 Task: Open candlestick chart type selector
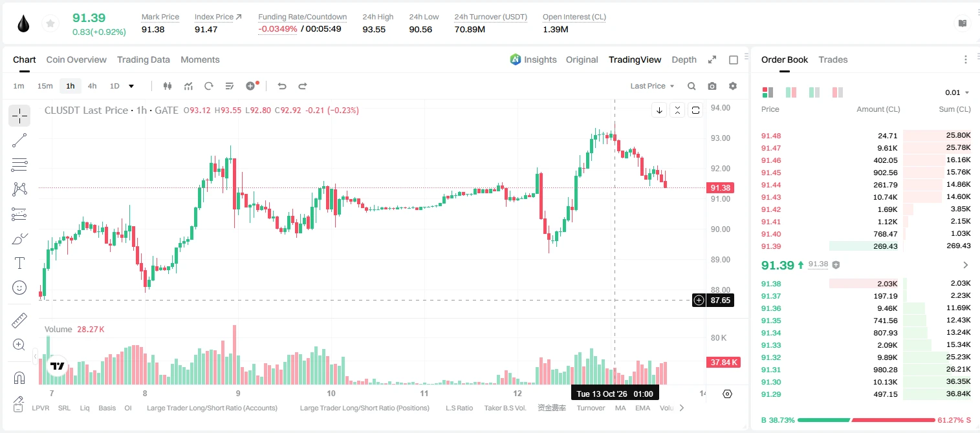[x=168, y=86]
